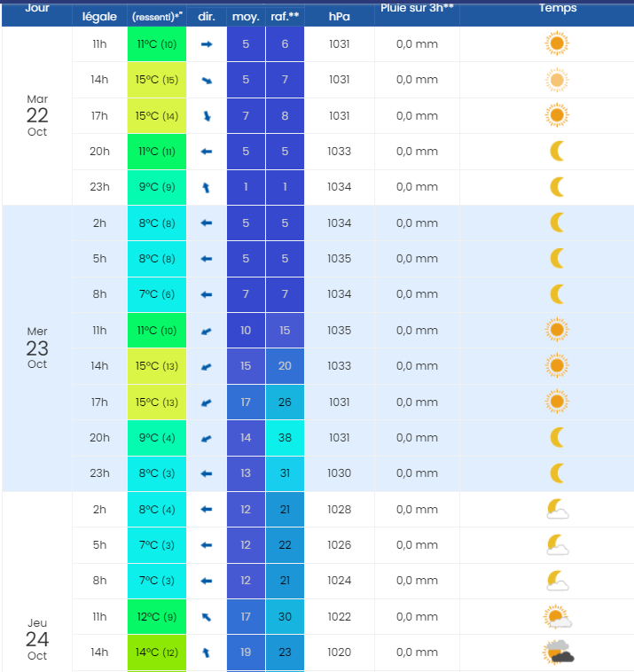Screen dimensions: 634x672
Task: Click the pale sun icon for Tuesday 14h
Action: (556, 80)
